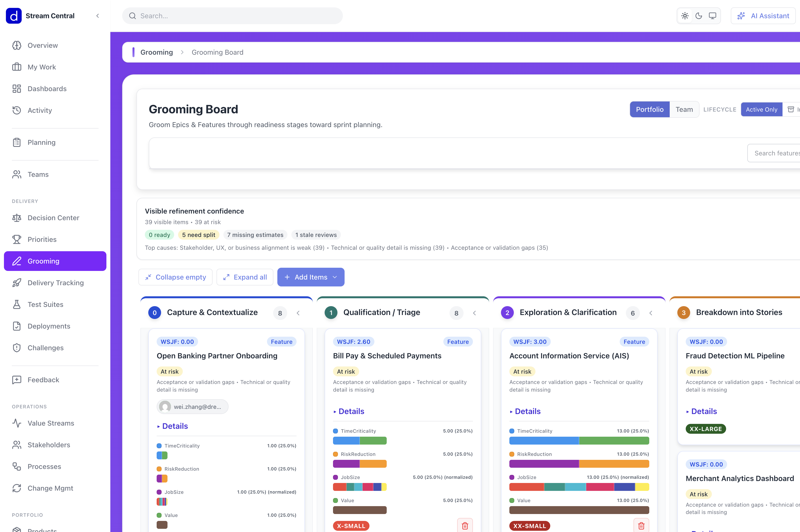Click the Stream Central logo icon
The image size is (800, 532).
[14, 16]
